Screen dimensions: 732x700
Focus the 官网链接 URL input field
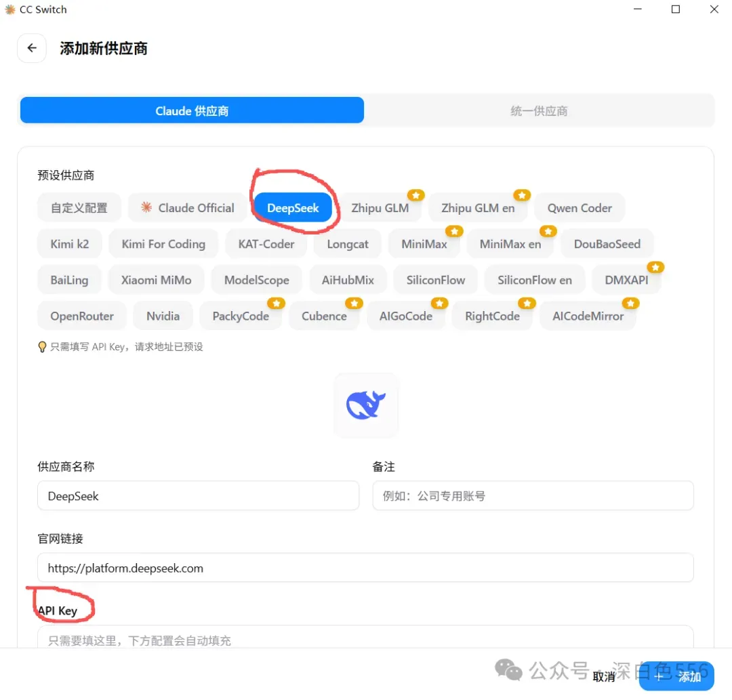(365, 568)
